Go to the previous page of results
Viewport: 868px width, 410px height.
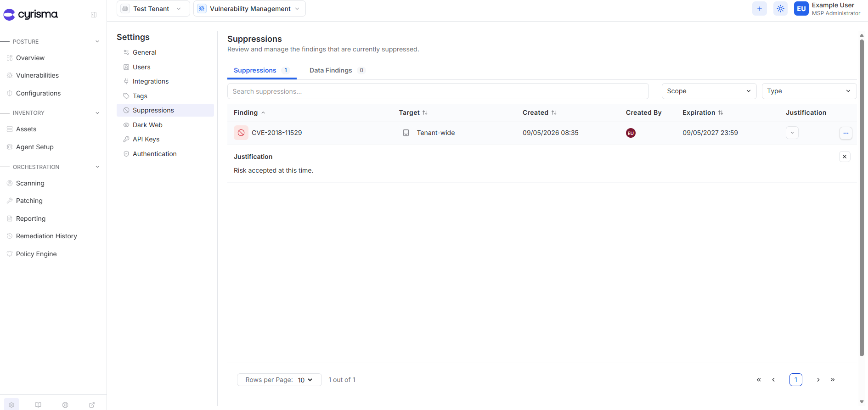773,380
